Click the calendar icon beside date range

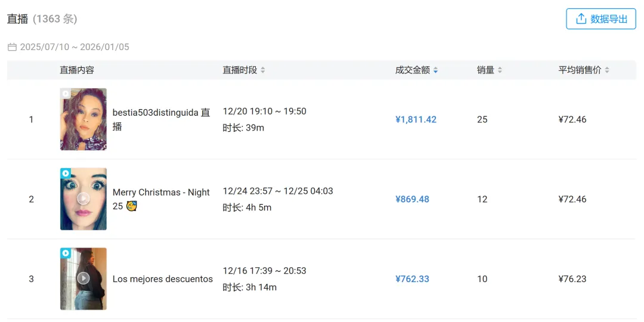pos(12,47)
